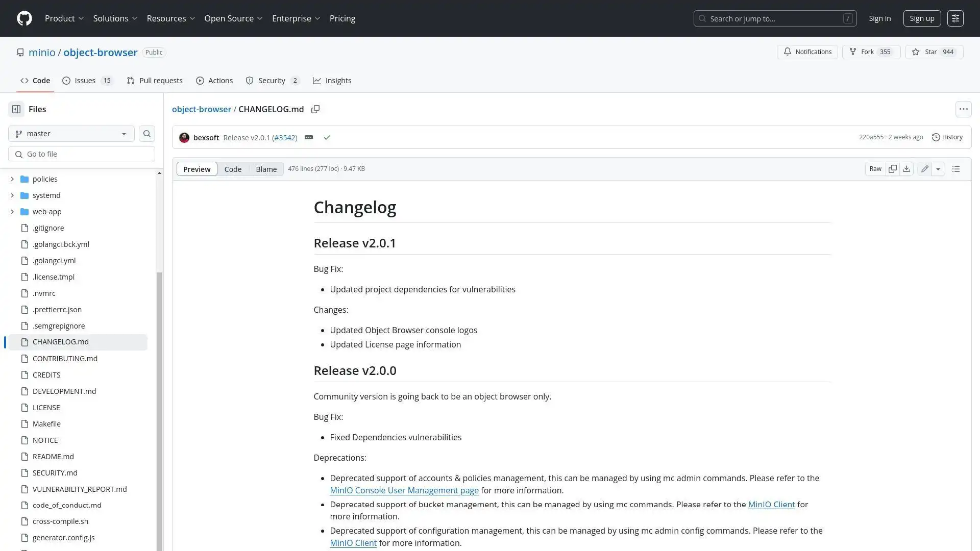Viewport: 980px width, 551px height.
Task: Open the more file actions ellipsis menu
Action: pos(963,109)
